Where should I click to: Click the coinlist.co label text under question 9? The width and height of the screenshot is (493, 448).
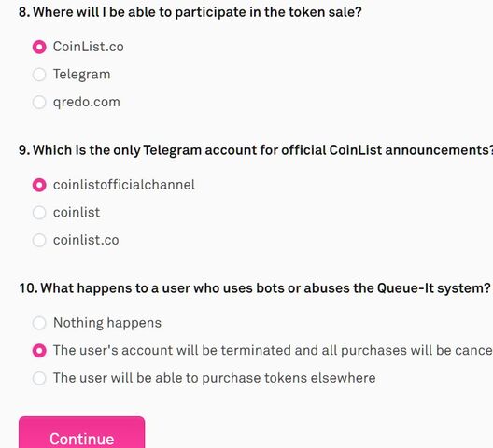pyautogui.click(x=86, y=240)
